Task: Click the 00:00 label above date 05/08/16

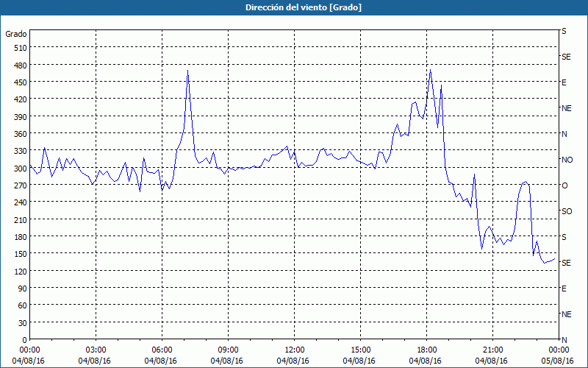Action: point(559,350)
